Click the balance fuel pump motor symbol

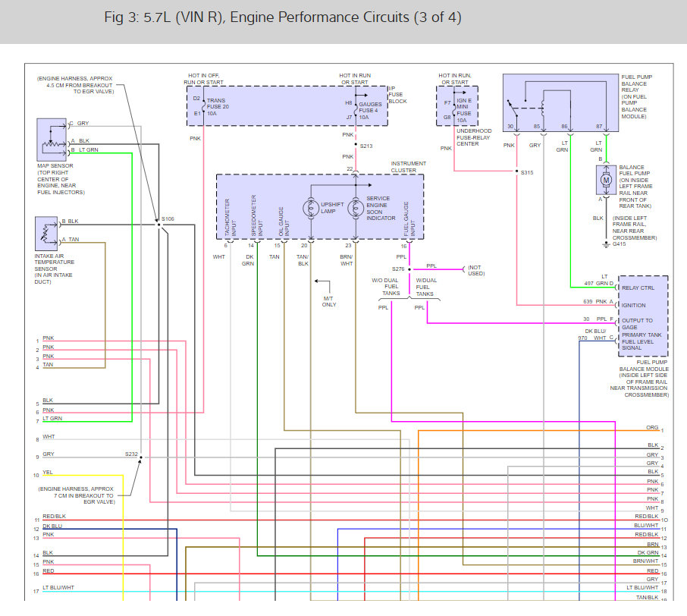pyautogui.click(x=604, y=181)
